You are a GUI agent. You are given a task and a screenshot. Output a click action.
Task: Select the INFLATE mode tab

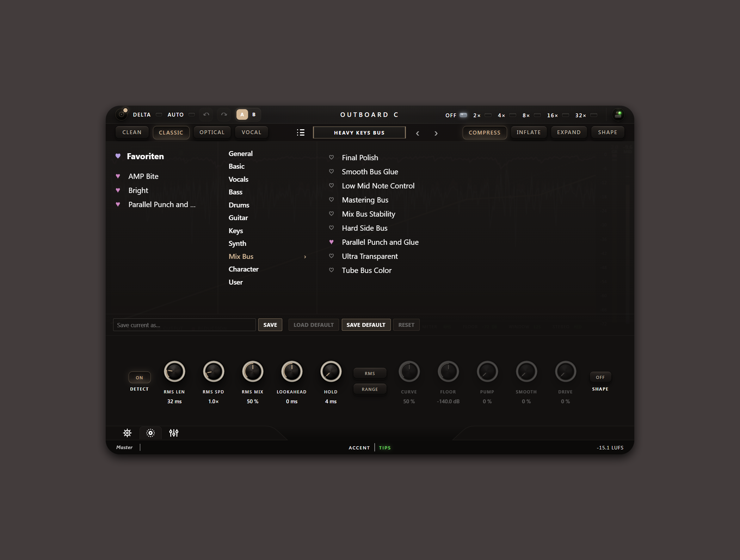pyautogui.click(x=529, y=132)
